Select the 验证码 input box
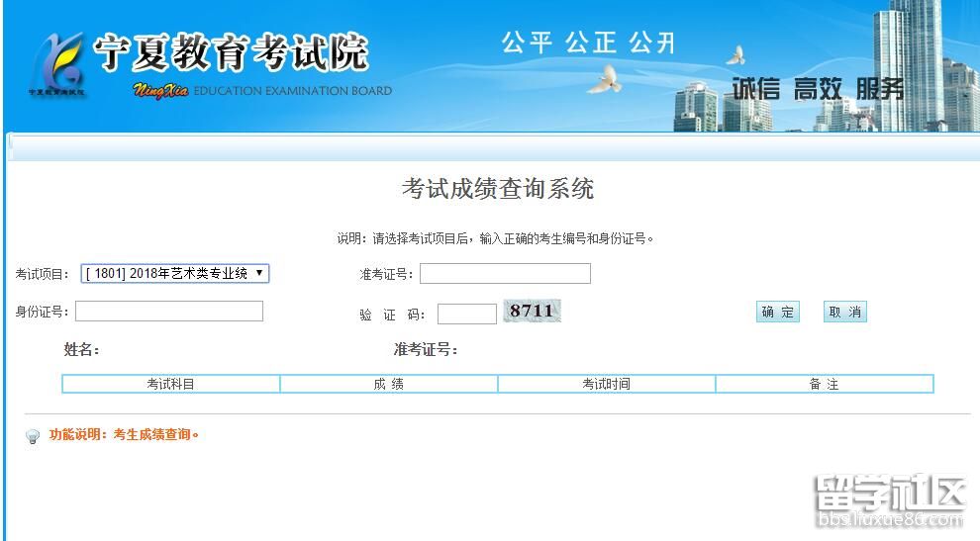980x541 pixels. coord(466,314)
